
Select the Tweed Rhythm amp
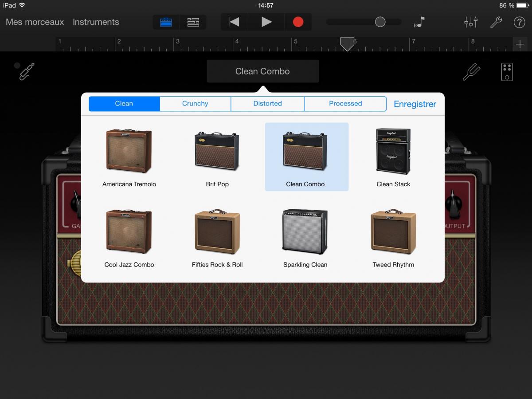(x=393, y=239)
